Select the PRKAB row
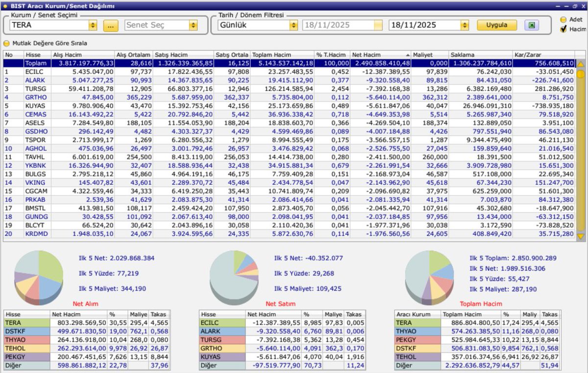The height and width of the screenshot is (373, 588). click(289, 199)
